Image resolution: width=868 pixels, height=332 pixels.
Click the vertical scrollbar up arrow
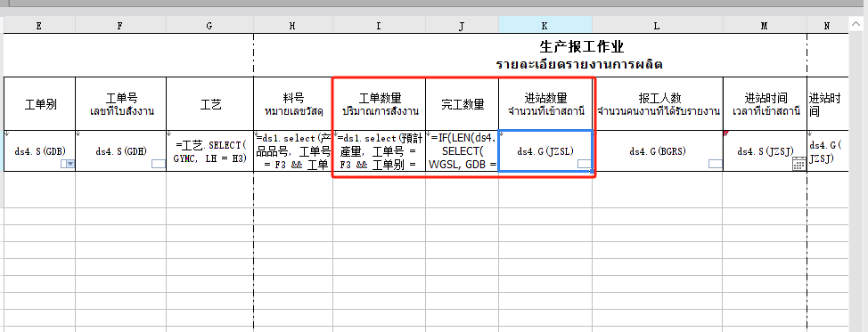coord(856,24)
